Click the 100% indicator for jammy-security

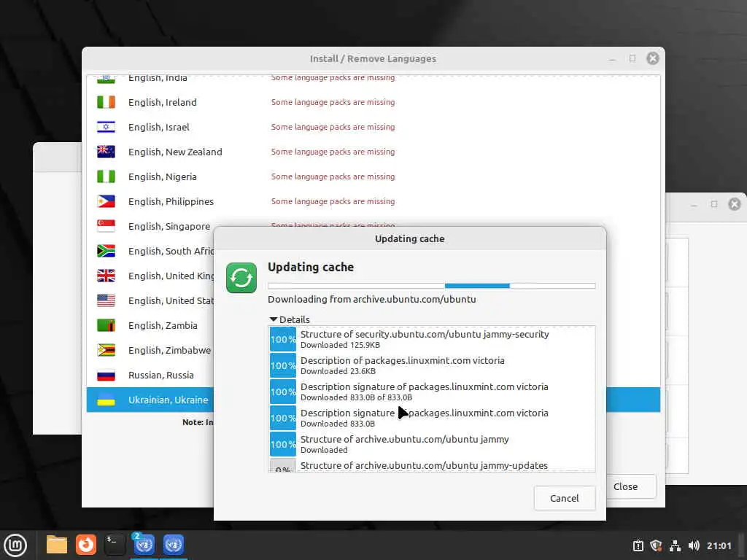coord(283,339)
